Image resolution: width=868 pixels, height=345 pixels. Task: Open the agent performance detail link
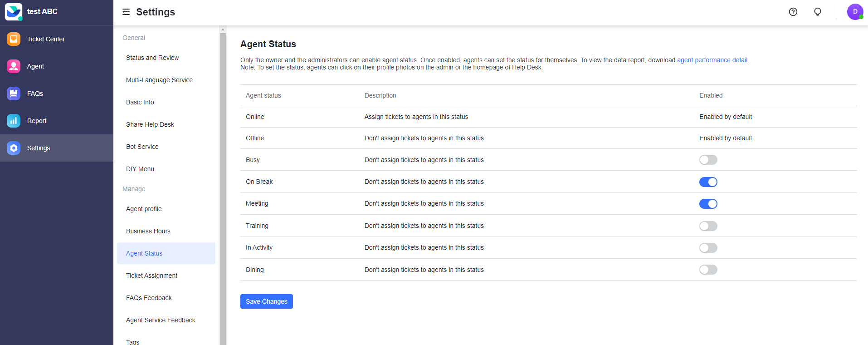(x=712, y=60)
